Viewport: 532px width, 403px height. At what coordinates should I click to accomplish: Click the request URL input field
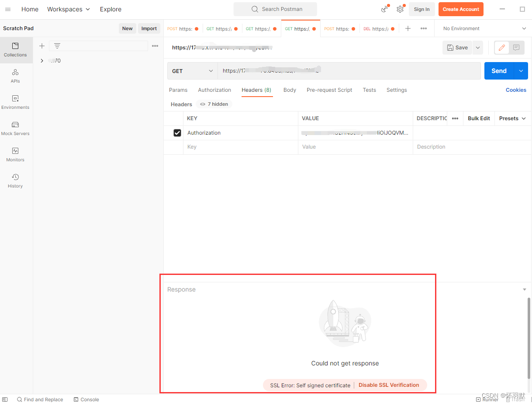tap(349, 71)
